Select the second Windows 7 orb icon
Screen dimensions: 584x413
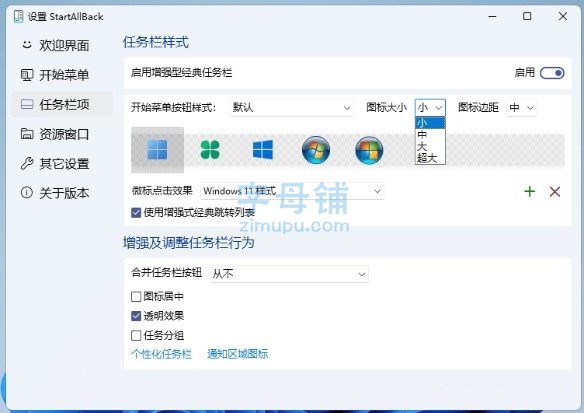(369, 150)
